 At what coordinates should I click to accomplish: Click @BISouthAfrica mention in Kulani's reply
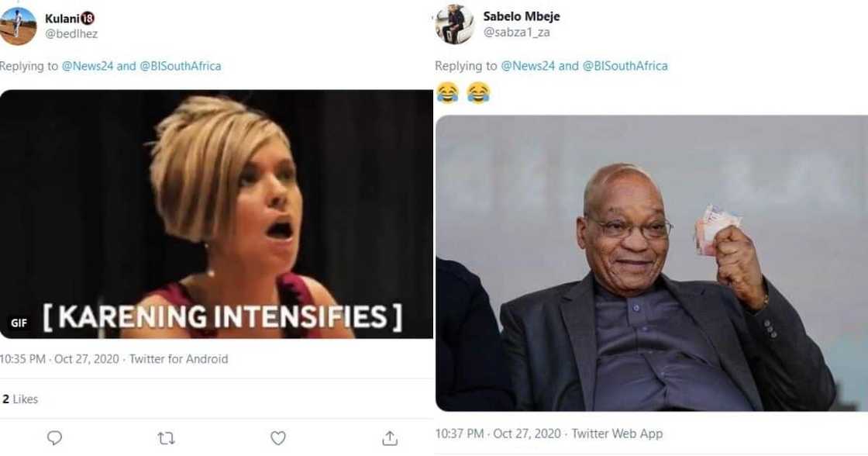[x=180, y=66]
